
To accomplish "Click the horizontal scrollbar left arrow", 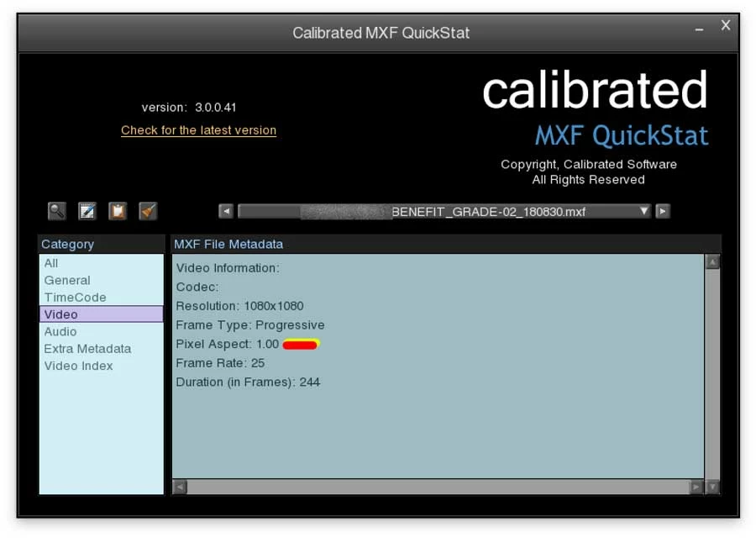I will click(180, 488).
